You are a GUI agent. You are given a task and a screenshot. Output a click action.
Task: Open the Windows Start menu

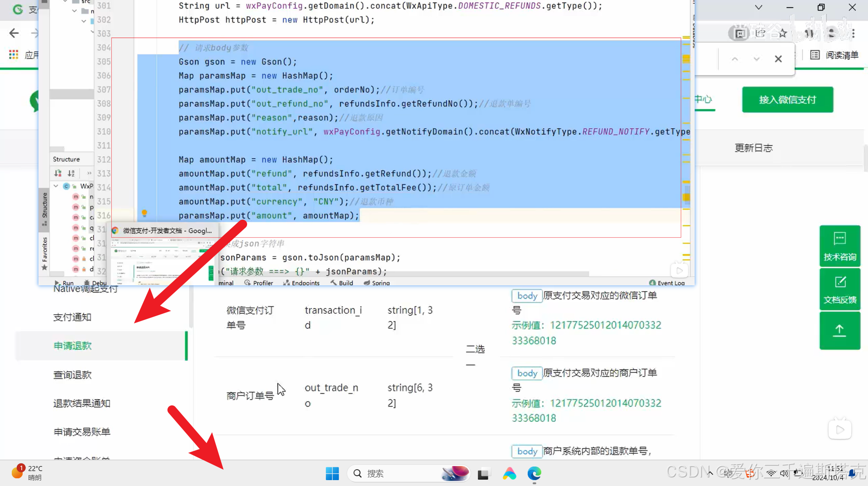pyautogui.click(x=332, y=473)
